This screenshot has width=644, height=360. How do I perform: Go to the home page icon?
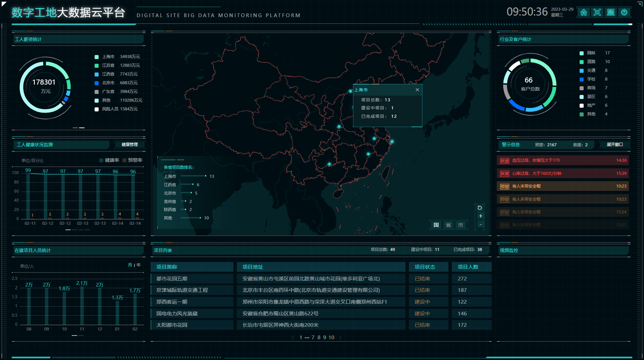pyautogui.click(x=584, y=12)
